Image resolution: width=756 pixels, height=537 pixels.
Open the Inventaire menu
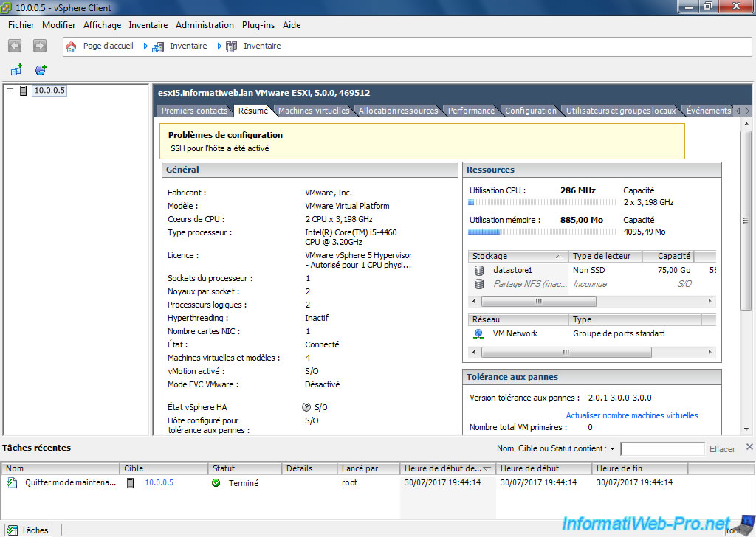(x=148, y=25)
